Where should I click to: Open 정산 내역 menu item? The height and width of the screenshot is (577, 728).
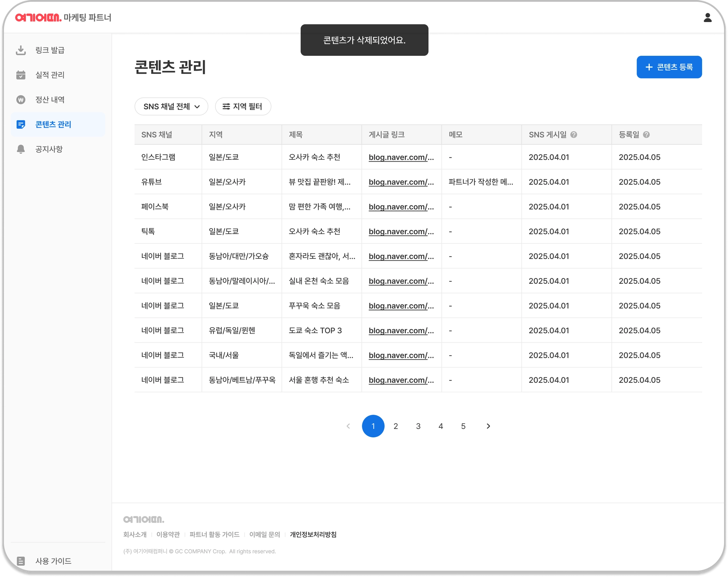(50, 100)
